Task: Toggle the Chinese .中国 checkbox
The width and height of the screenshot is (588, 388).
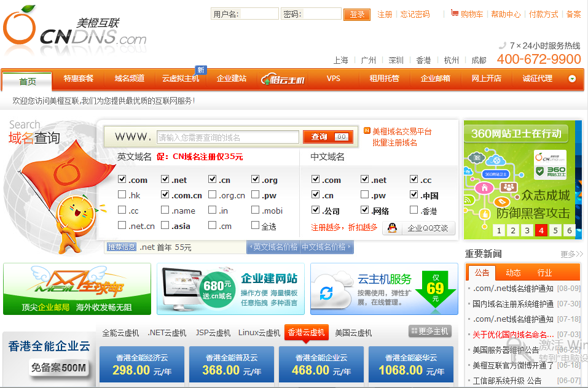Action: tap(414, 195)
